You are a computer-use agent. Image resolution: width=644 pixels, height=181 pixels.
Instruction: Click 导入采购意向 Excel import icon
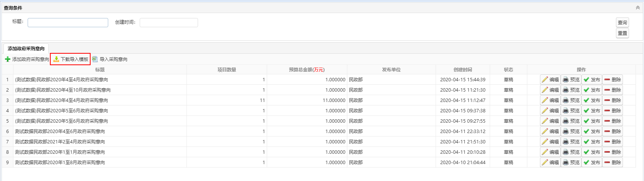point(95,59)
